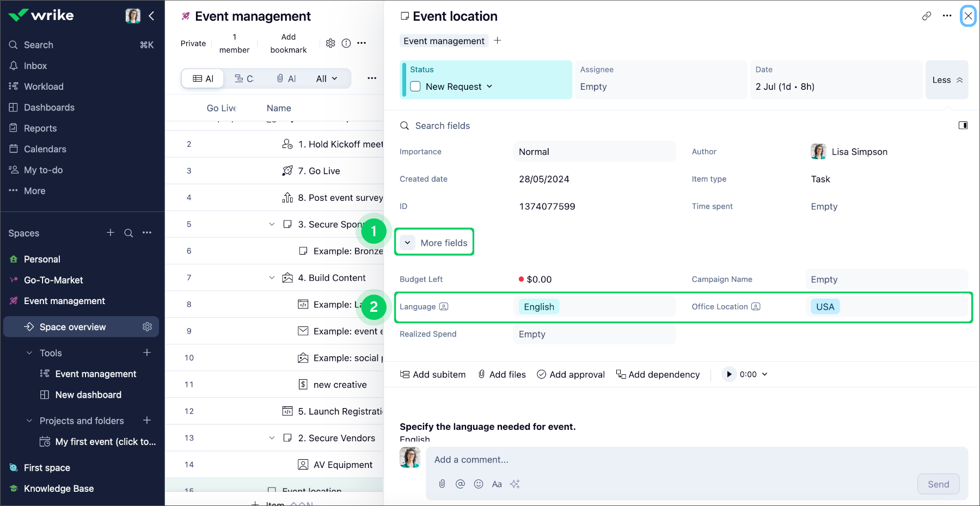The width and height of the screenshot is (980, 506).
Task: Open the three-dot menu in Event location
Action: point(947,16)
